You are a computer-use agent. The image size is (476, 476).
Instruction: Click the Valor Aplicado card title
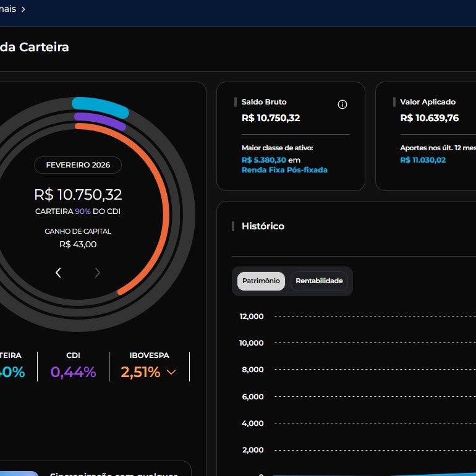point(428,102)
